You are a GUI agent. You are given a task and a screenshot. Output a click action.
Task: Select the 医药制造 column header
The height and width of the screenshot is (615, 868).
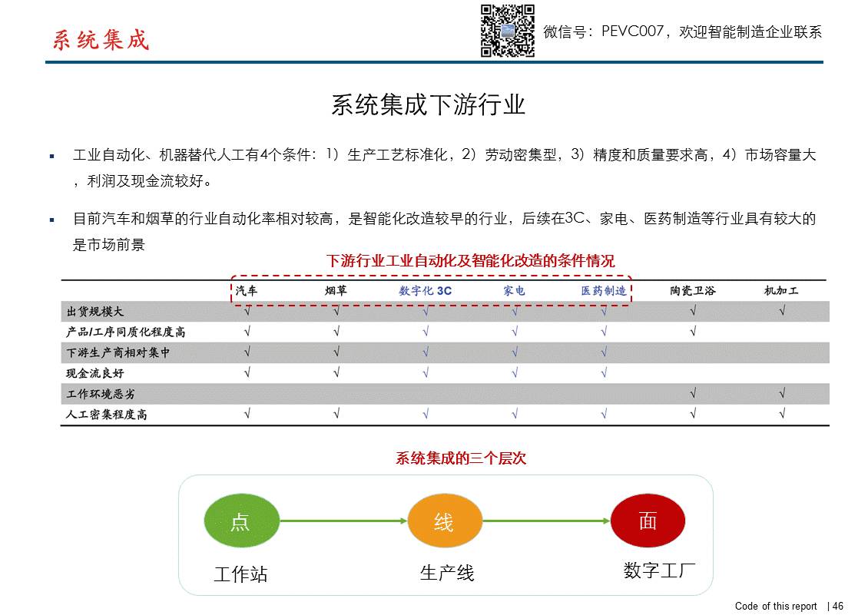[603, 291]
